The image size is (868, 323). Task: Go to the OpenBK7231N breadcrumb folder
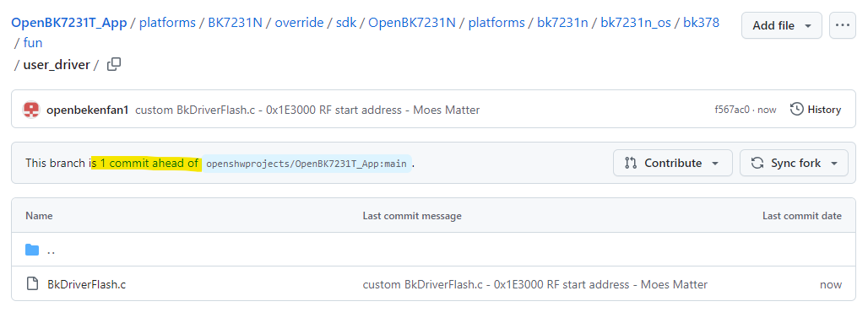click(x=412, y=23)
